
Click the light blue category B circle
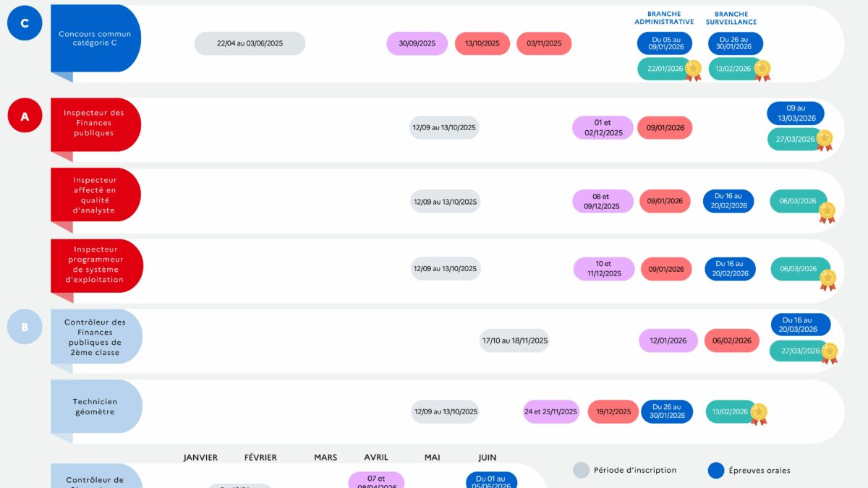pyautogui.click(x=25, y=328)
